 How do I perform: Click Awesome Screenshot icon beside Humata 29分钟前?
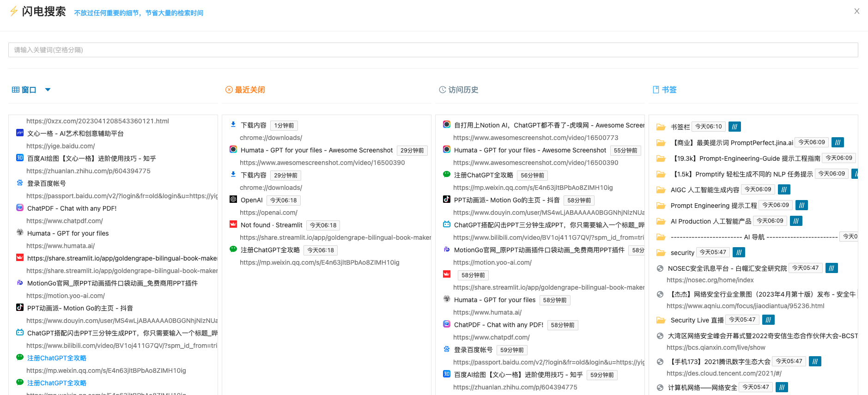click(x=233, y=150)
